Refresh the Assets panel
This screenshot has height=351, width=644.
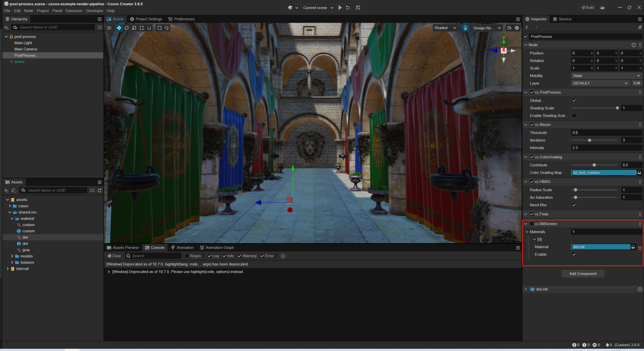(100, 190)
